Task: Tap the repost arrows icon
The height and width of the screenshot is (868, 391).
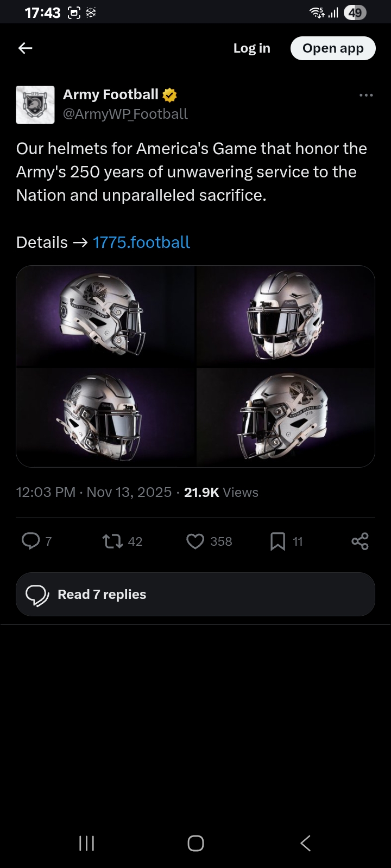Action: [112, 541]
